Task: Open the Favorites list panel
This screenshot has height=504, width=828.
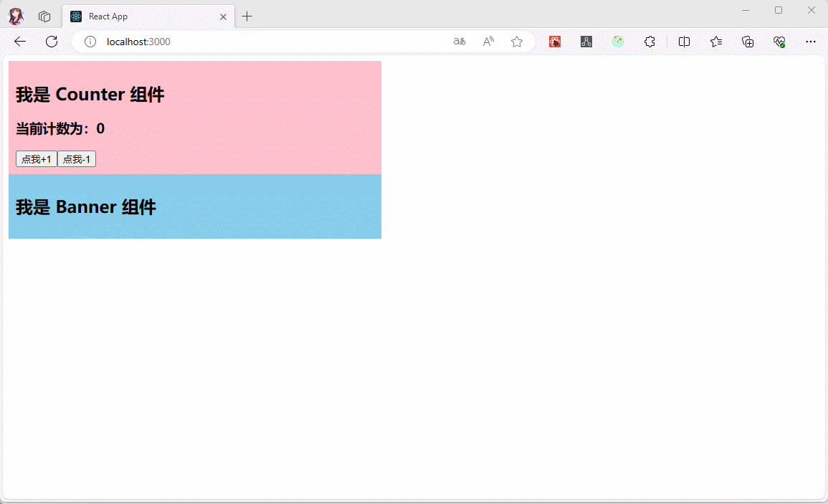Action: point(716,42)
